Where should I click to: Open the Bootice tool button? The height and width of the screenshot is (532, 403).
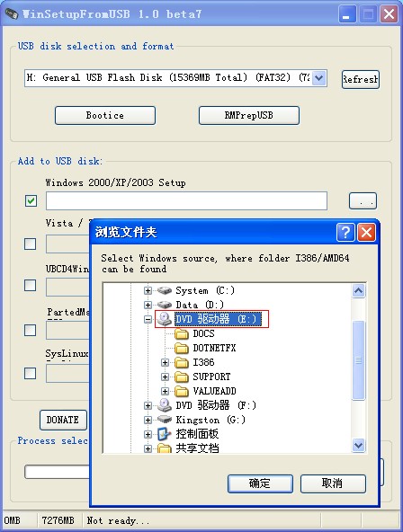tap(105, 115)
